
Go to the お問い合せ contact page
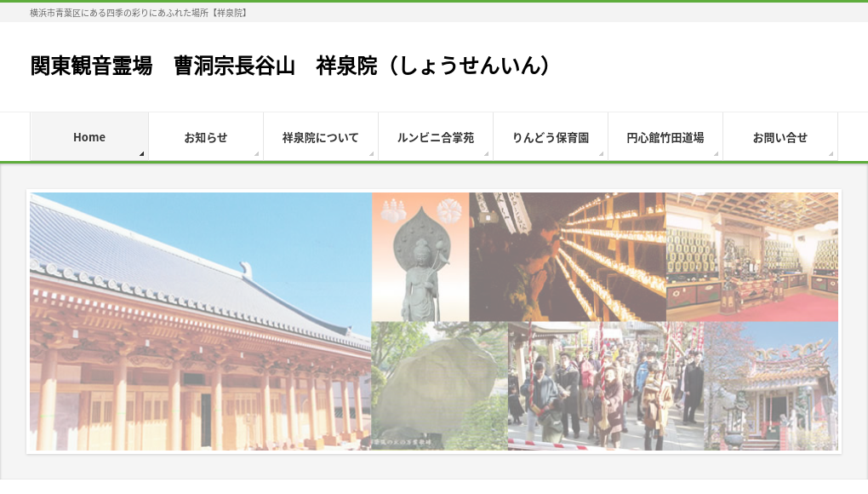coord(779,136)
